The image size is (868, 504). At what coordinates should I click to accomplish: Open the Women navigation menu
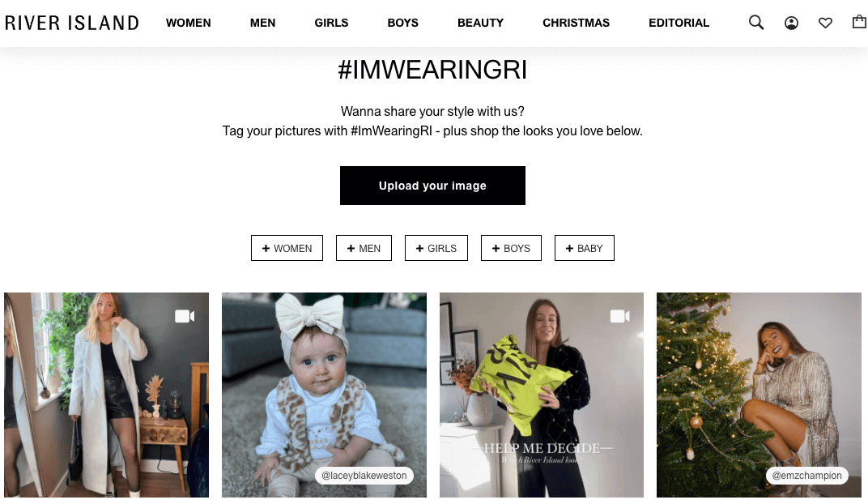(188, 23)
